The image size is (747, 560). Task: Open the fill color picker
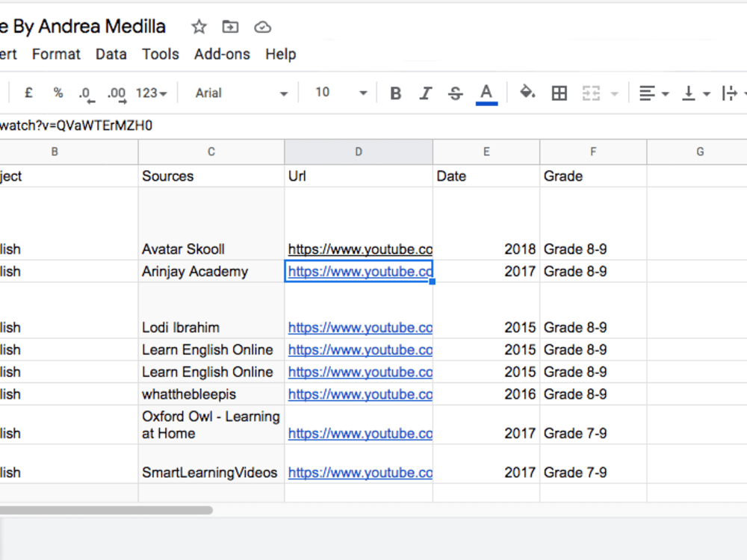pyautogui.click(x=527, y=93)
